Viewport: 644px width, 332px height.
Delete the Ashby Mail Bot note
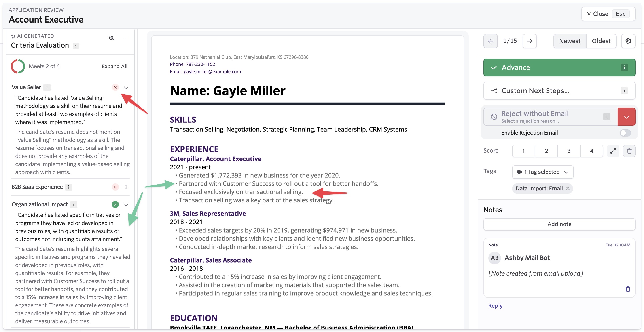tap(628, 289)
